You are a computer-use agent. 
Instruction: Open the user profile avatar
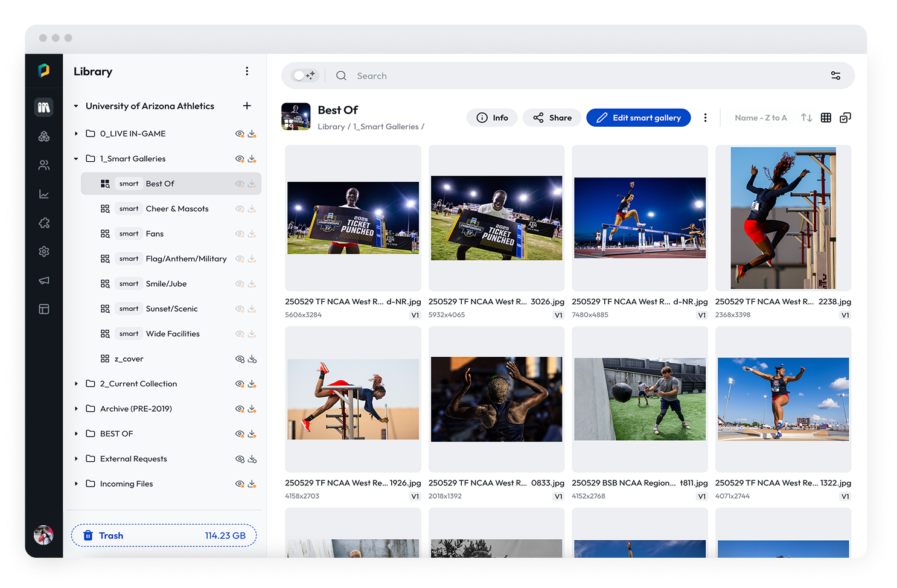43,535
